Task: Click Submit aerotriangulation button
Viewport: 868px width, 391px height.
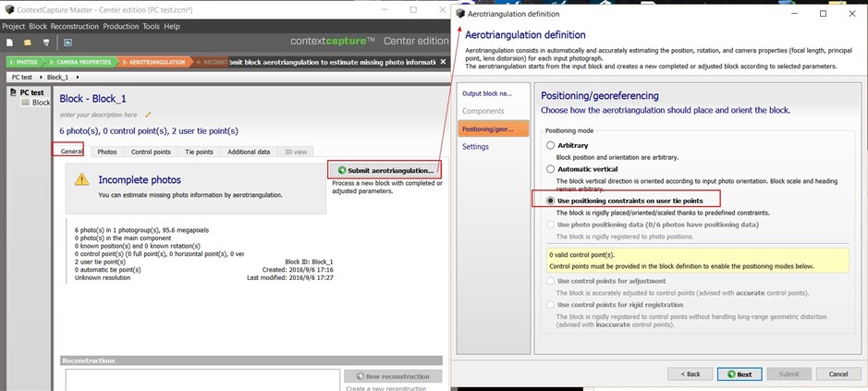Action: [385, 170]
